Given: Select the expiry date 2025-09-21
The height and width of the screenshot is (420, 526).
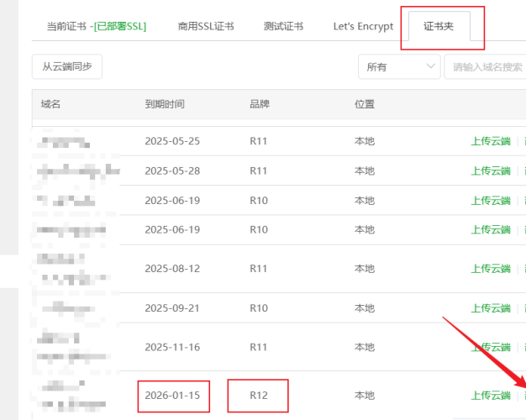Looking at the screenshot, I should point(172,308).
